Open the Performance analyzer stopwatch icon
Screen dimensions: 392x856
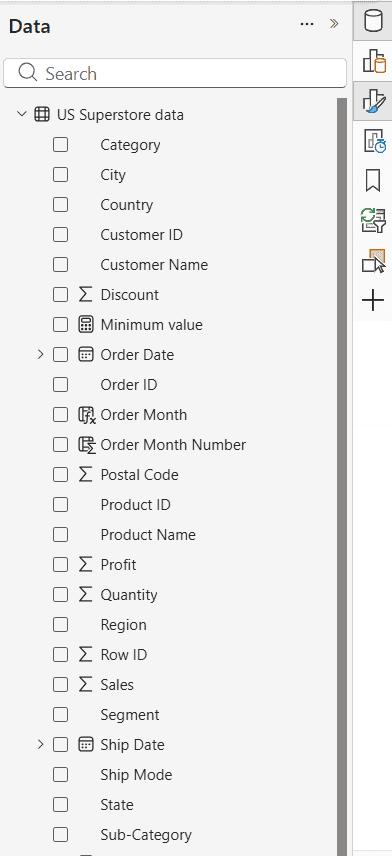coord(375,141)
